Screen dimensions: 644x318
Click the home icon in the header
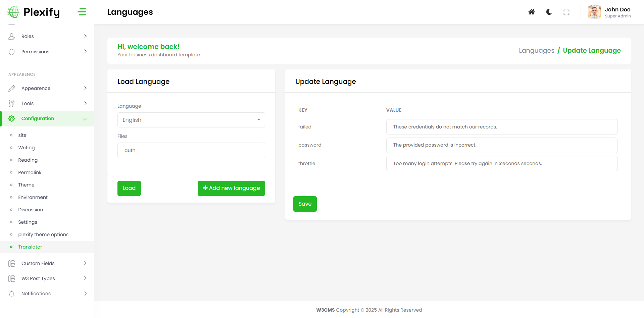(x=531, y=12)
